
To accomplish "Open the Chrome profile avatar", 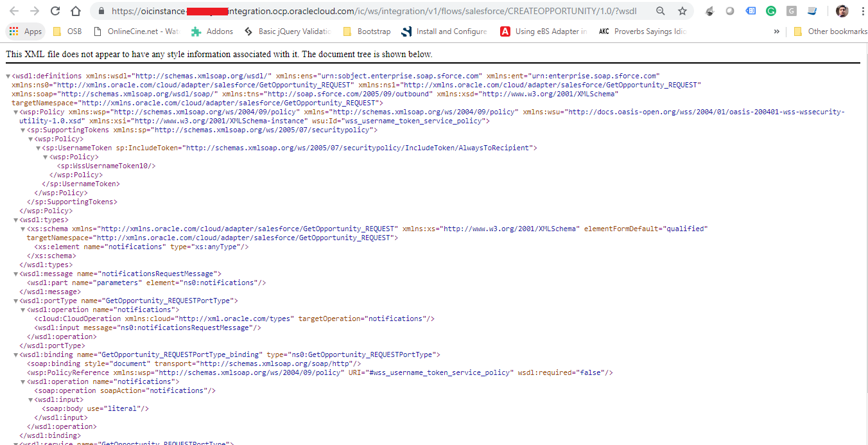I will 842,11.
